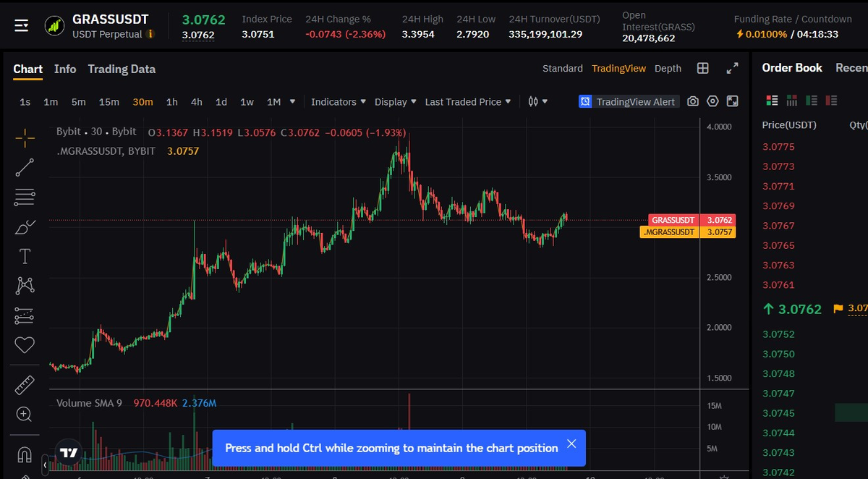Select the 1s timeframe

25,102
